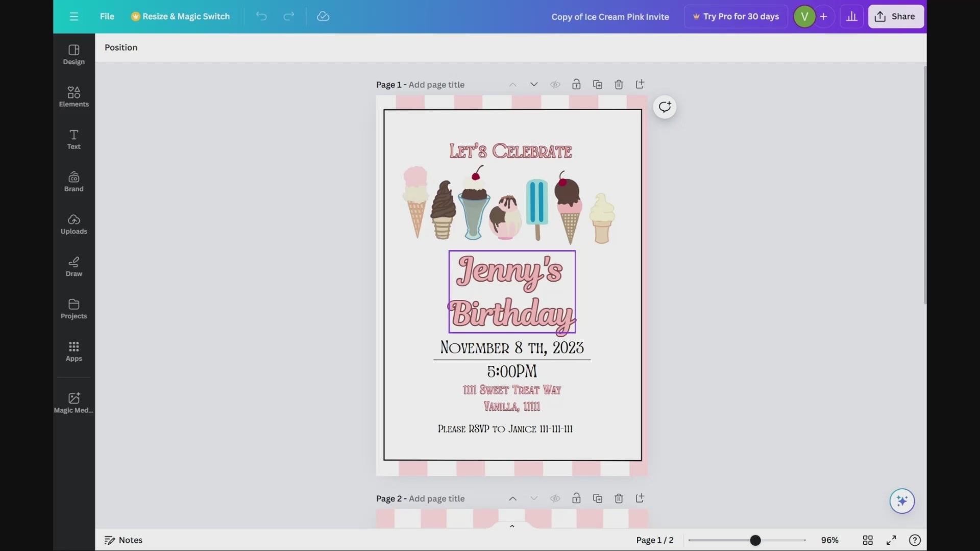Select the 5:00PM text
Image resolution: width=980 pixels, height=551 pixels.
pos(512,371)
